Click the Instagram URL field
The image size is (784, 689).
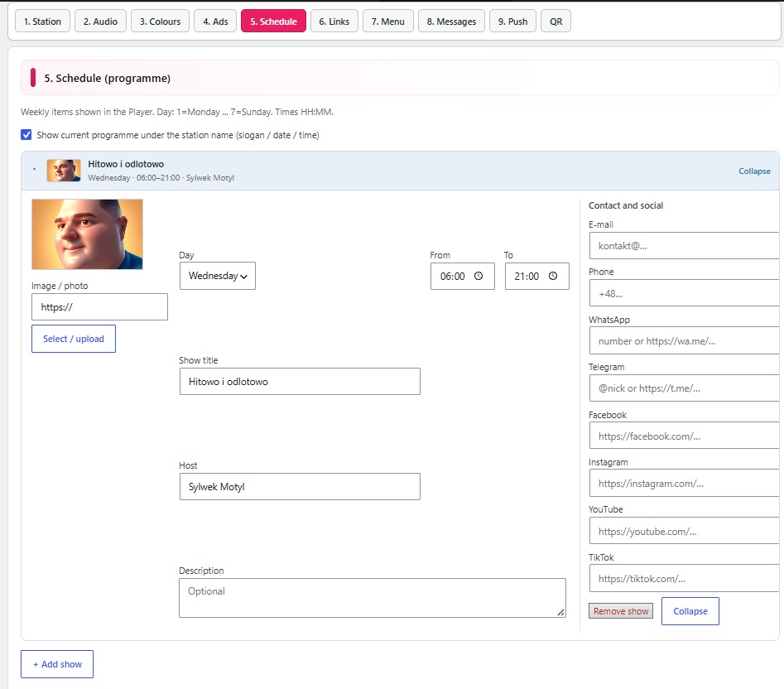(684, 484)
